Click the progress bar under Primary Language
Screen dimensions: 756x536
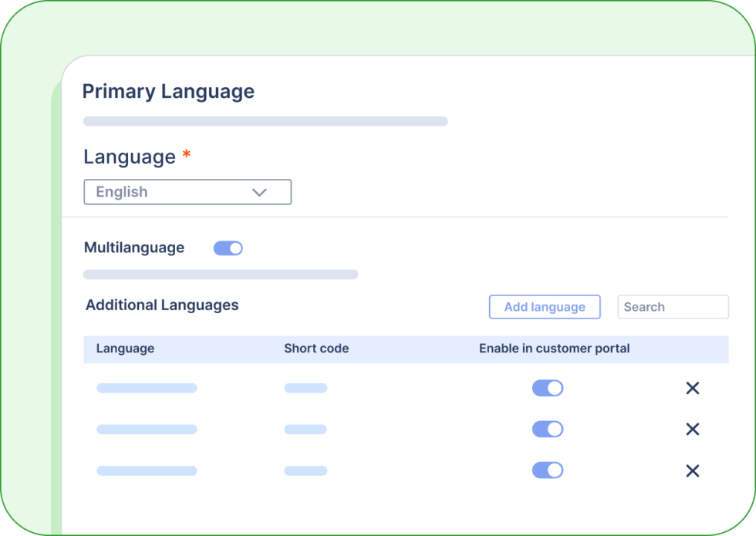(x=265, y=120)
